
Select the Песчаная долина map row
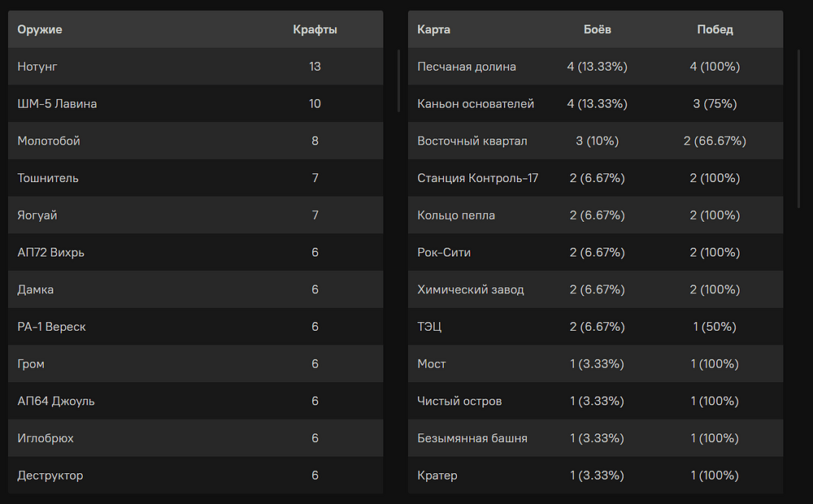pos(595,67)
